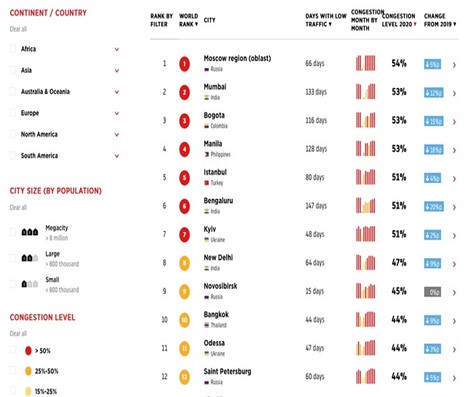Clear all continent filters link
The image size is (467, 397).
pos(18,29)
